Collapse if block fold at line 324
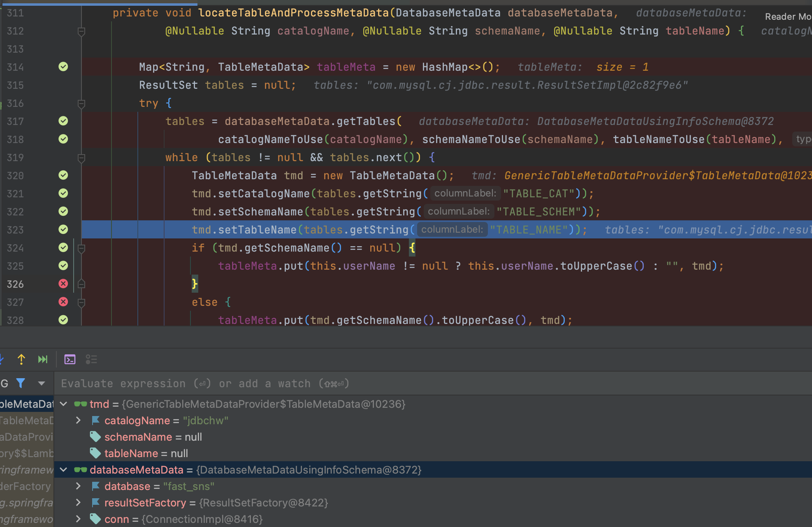Viewport: 812px width, 527px height. (x=81, y=248)
